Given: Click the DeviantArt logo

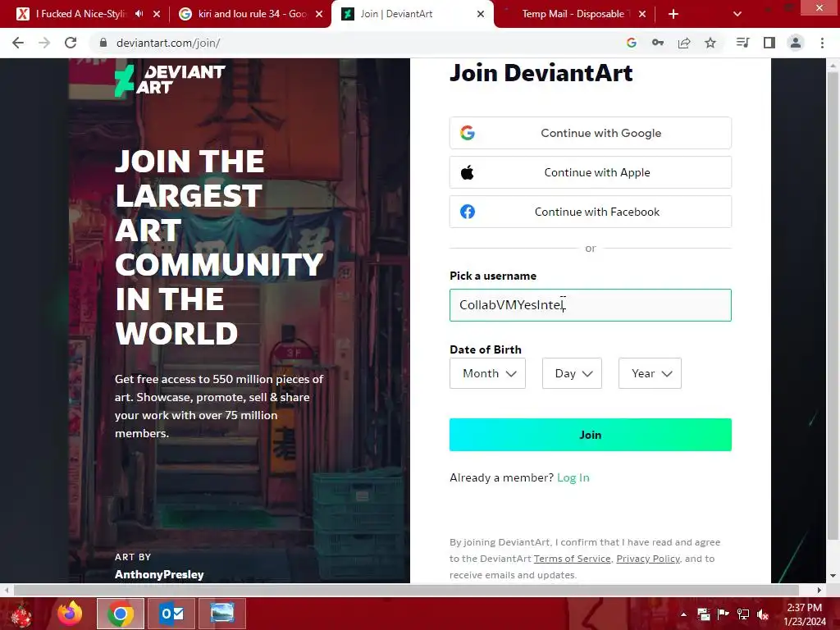Looking at the screenshot, I should [x=170, y=80].
